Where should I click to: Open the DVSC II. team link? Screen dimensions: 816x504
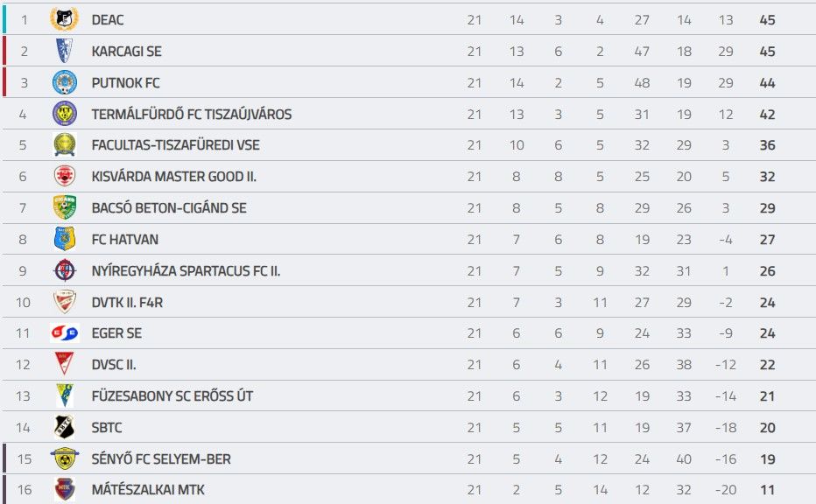(x=114, y=365)
